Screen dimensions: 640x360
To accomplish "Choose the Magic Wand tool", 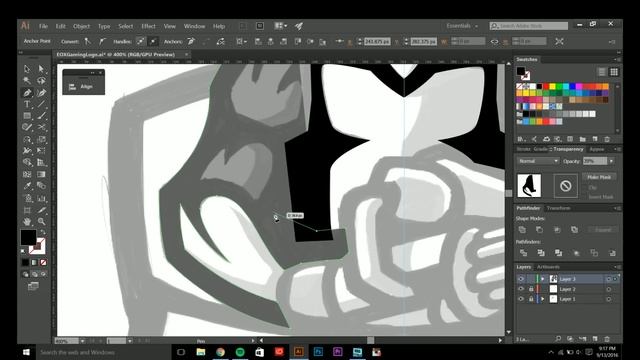I will (x=27, y=81).
